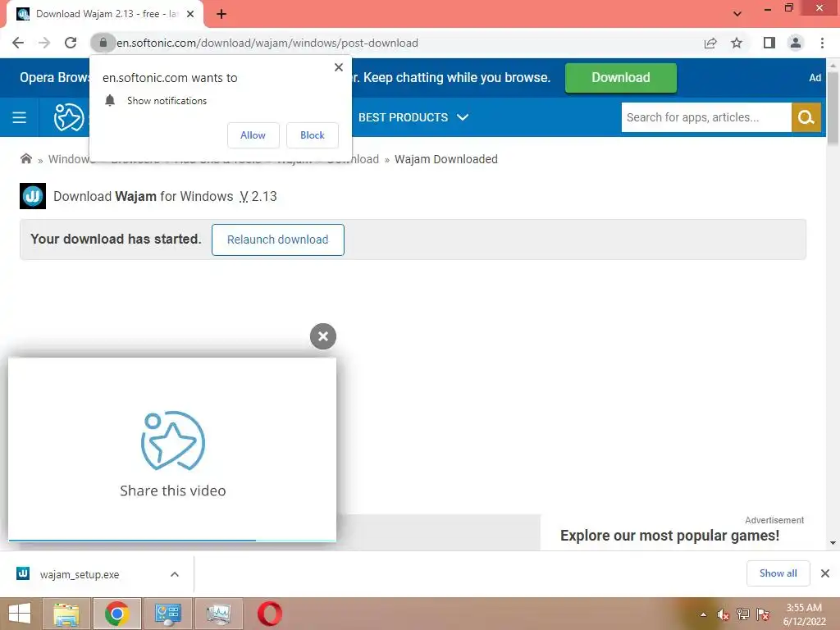This screenshot has height=630, width=840.
Task: Go to the home breadcrumb icon
Action: point(25,158)
